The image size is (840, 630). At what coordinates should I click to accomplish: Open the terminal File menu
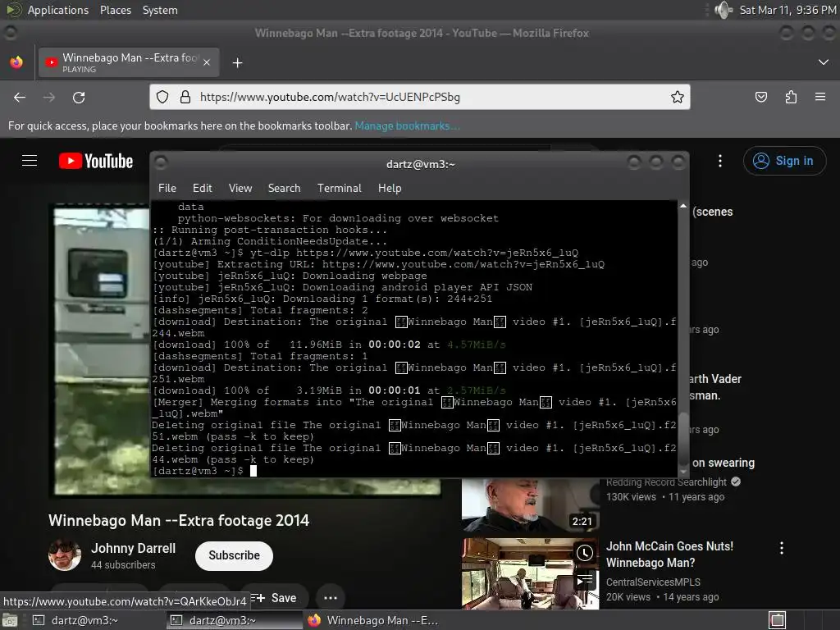point(167,188)
